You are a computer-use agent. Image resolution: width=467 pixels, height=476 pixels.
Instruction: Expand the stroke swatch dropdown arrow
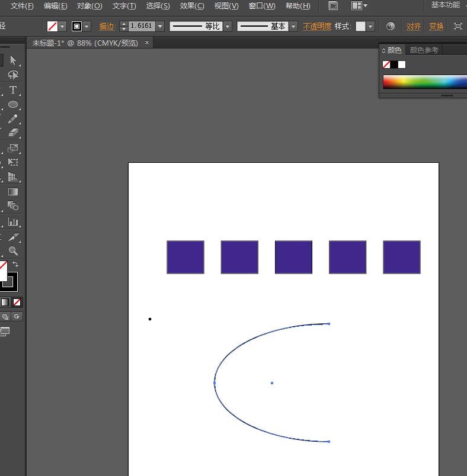coord(87,27)
